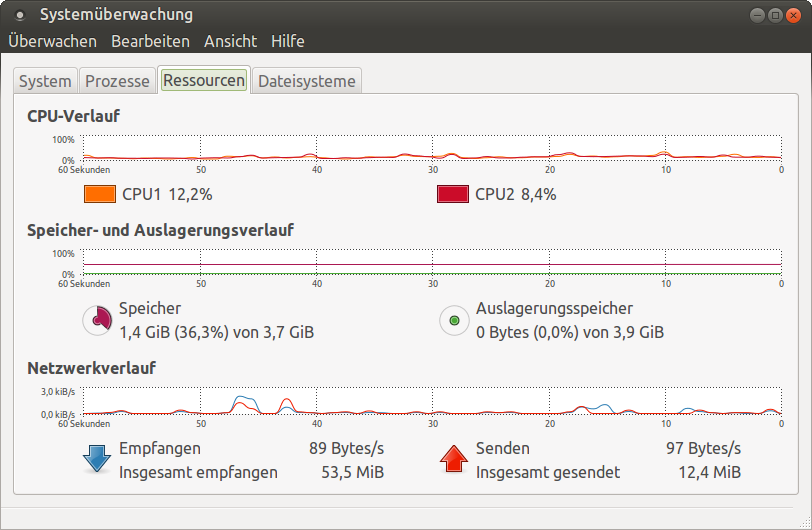Screen dimensions: 812x530
Task: Click the red Senden upload arrow
Action: click(x=454, y=459)
